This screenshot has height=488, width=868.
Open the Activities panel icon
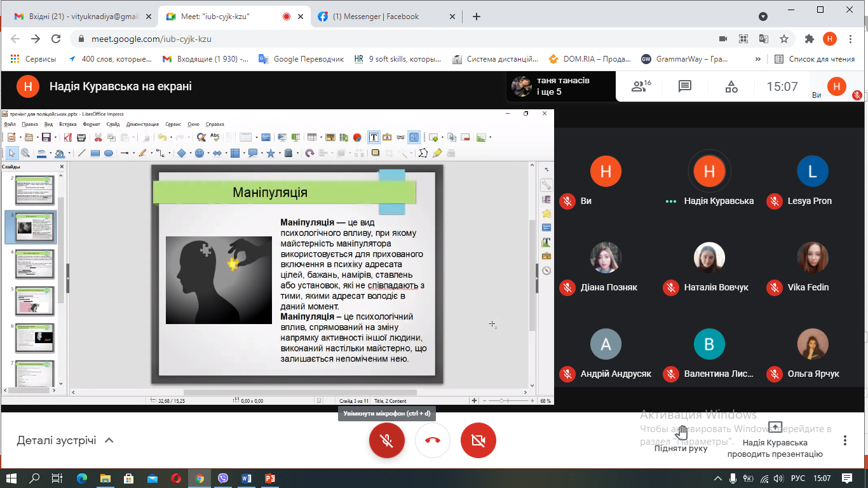[731, 86]
